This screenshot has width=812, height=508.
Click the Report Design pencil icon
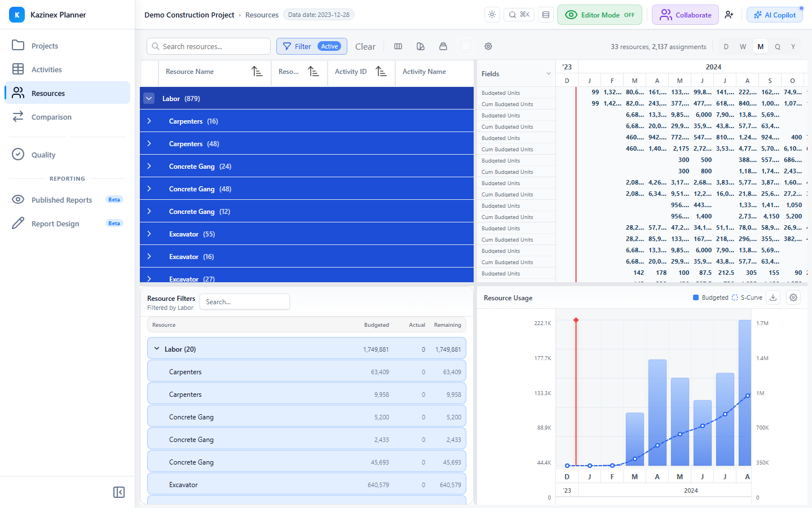point(18,223)
